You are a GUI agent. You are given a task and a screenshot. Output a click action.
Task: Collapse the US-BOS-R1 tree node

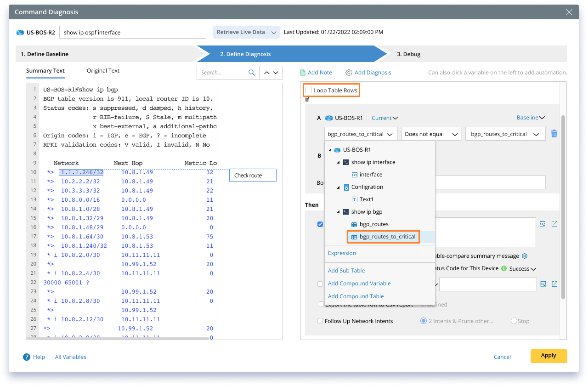point(330,150)
